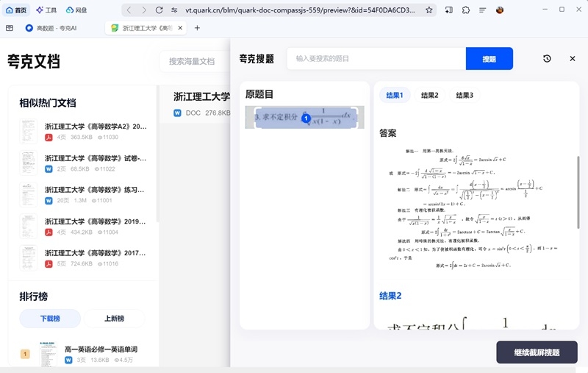Open the 工具 tools shortcut

[x=46, y=10]
